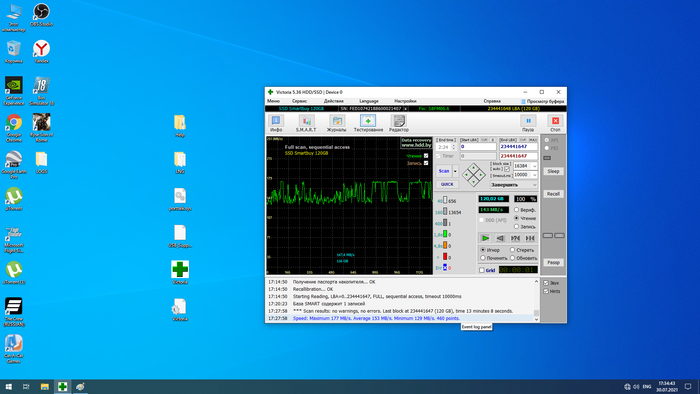
Task: Toggle the Запись graph checkbox
Action: tap(426, 163)
